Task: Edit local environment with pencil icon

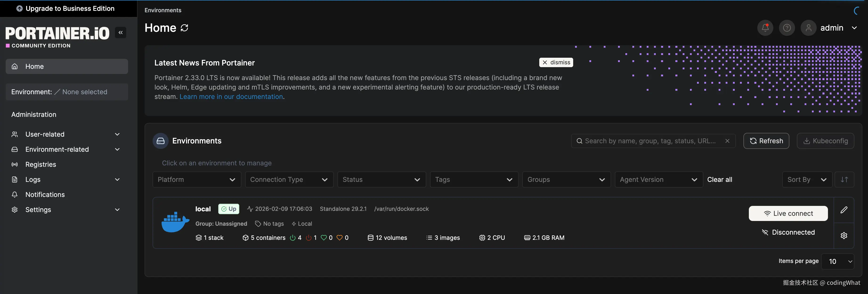Action: (844, 210)
